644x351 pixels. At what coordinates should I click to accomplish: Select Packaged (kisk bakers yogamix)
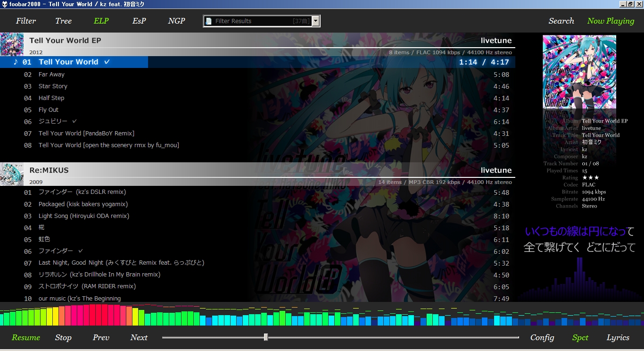point(257,204)
